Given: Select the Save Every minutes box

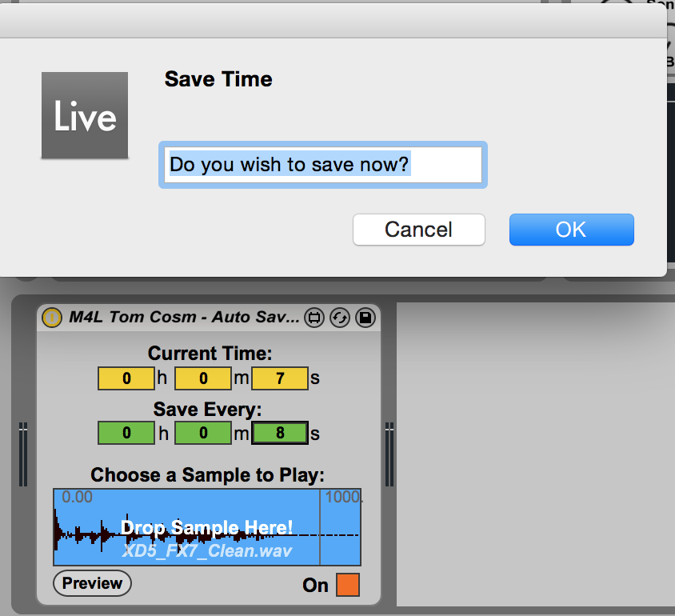Looking at the screenshot, I should [x=202, y=434].
